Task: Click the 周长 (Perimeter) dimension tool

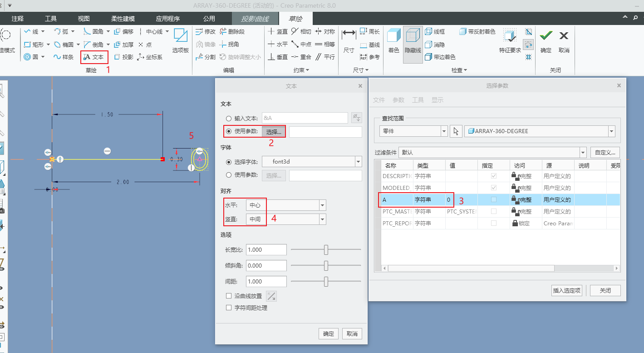Action: pyautogui.click(x=369, y=32)
